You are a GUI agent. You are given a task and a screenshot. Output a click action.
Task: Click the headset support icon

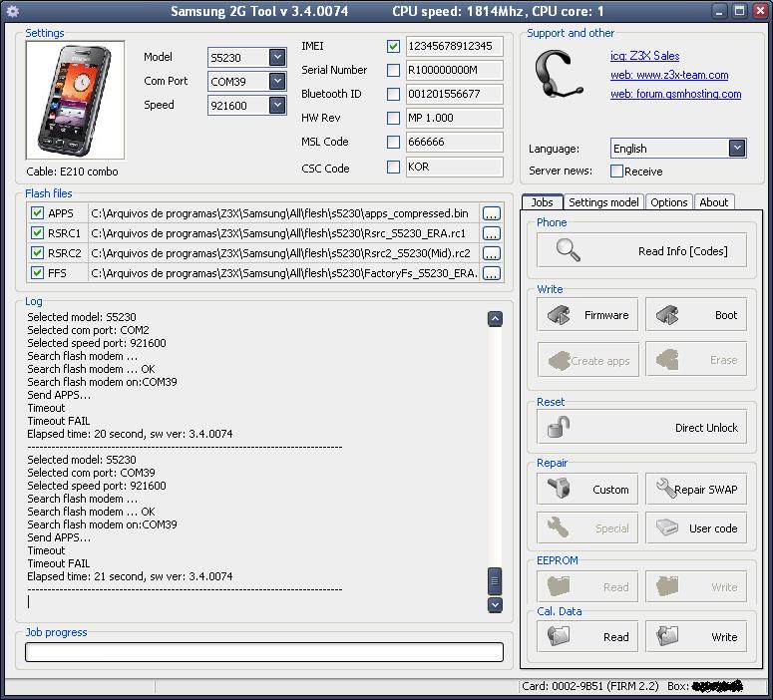(558, 74)
